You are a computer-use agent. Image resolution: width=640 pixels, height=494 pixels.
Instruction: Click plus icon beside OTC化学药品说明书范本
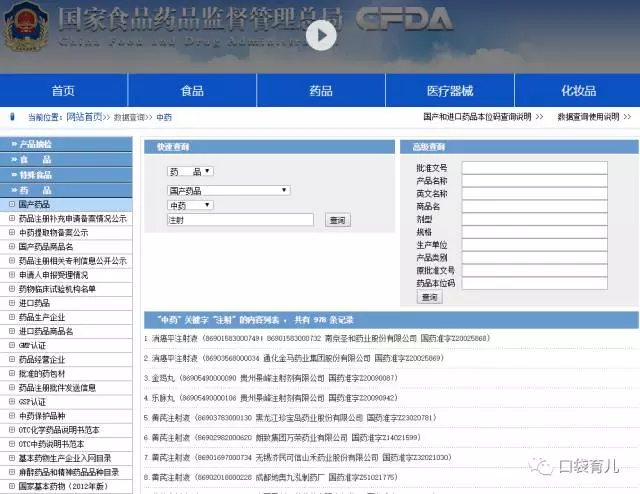[x=12, y=430]
